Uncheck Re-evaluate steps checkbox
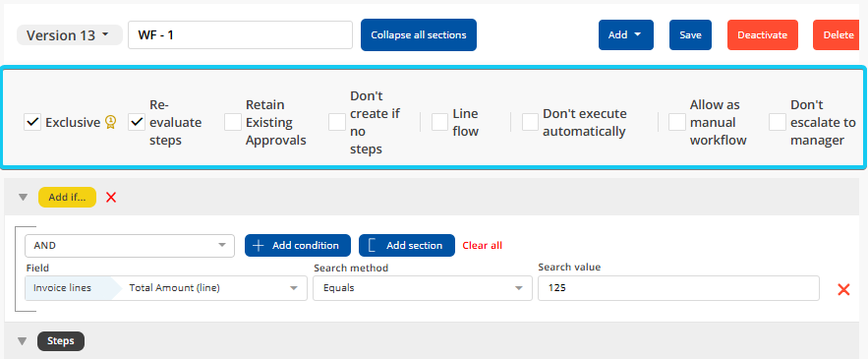The height and width of the screenshot is (359, 868). (137, 122)
